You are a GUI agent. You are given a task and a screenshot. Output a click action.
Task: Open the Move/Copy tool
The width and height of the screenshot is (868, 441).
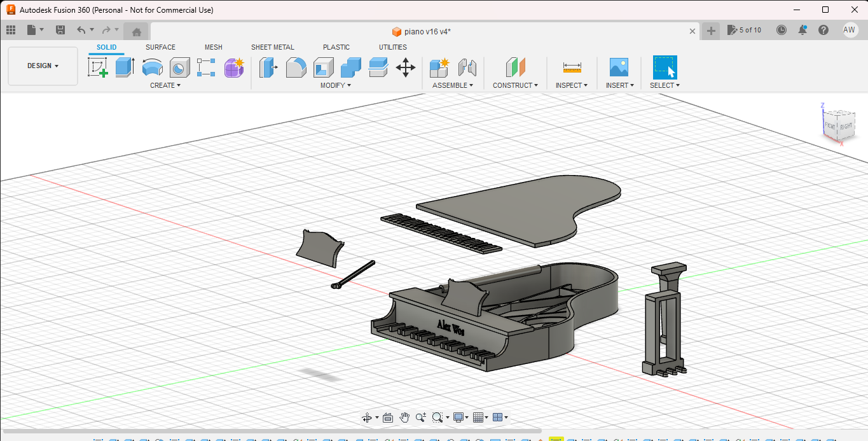(406, 67)
